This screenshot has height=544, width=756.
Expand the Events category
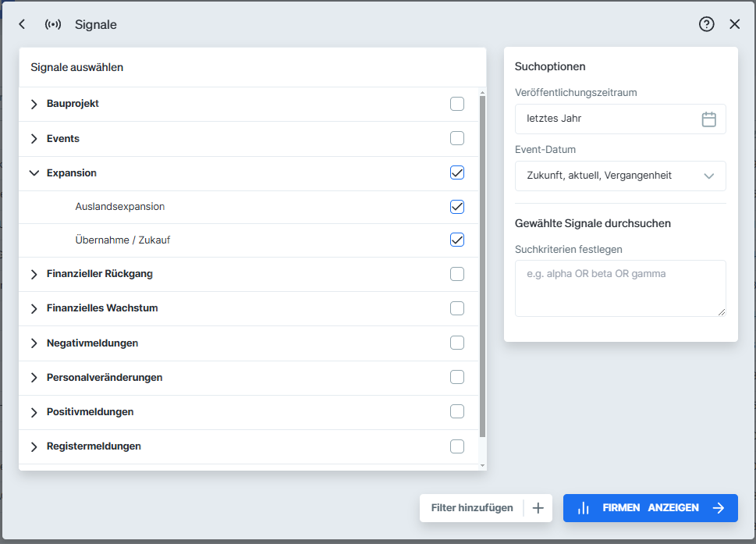[x=34, y=138]
